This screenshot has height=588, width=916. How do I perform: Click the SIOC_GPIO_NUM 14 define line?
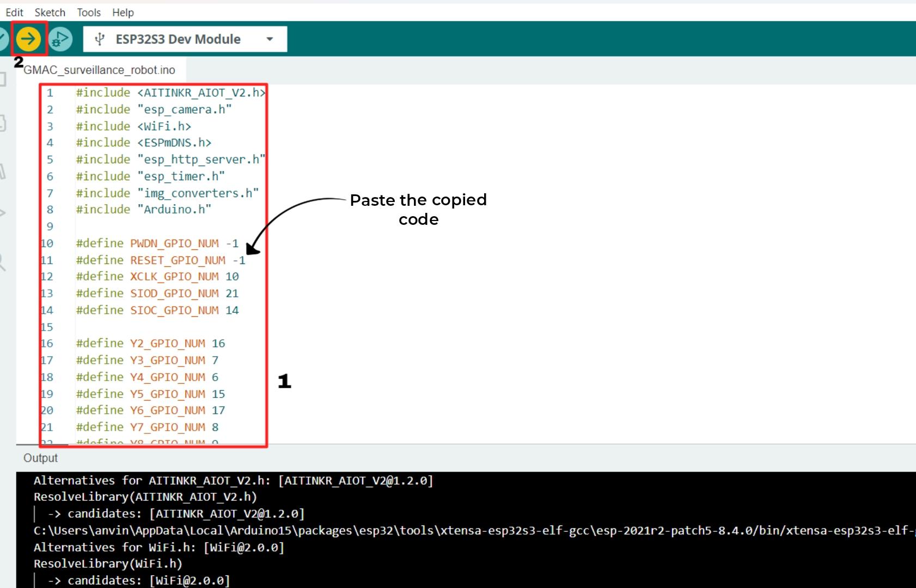point(157,310)
